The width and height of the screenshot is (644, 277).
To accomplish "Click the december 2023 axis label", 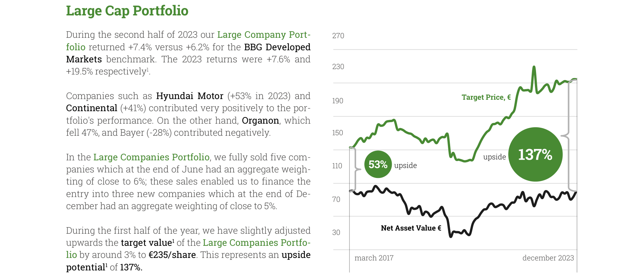I will [548, 258].
